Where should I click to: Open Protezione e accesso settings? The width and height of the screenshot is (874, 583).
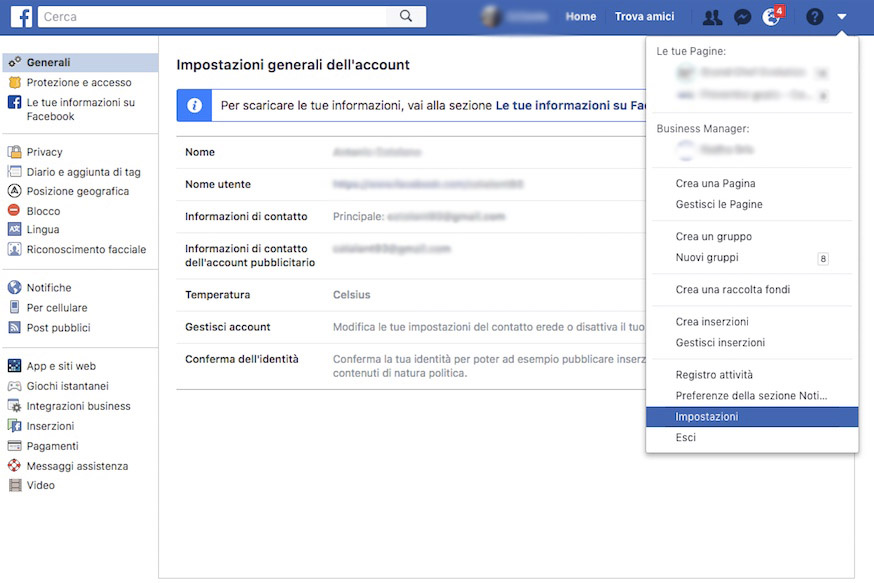tap(81, 82)
